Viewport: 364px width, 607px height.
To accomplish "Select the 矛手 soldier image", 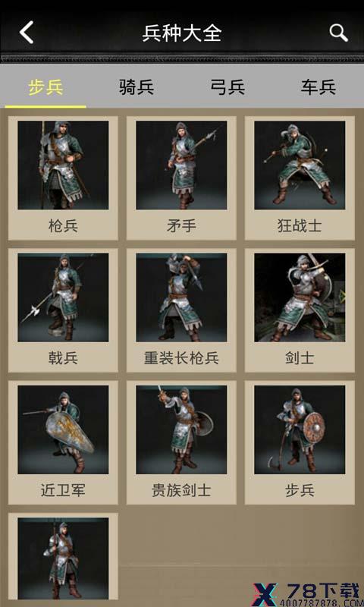I will pyautogui.click(x=181, y=165).
